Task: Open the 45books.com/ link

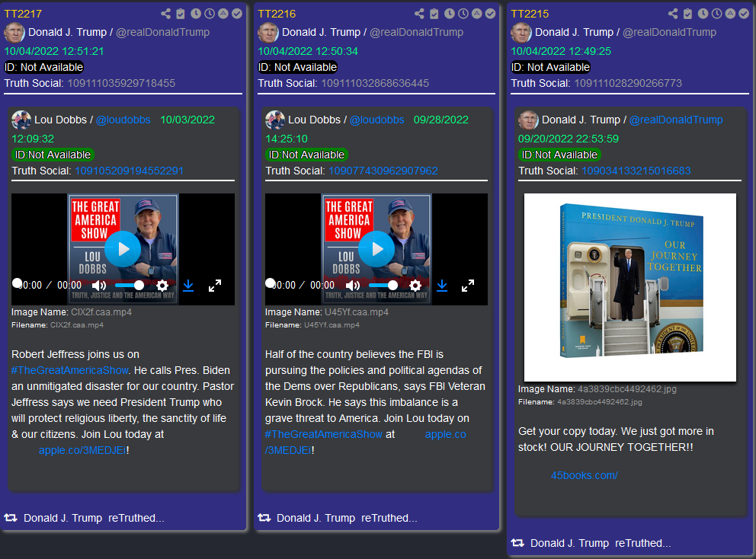Action: tap(585, 475)
